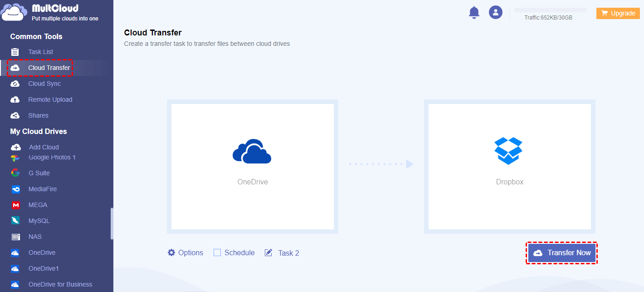Select Cloud Transfer in sidebar
Viewport: 644px width, 292px height.
click(x=49, y=68)
